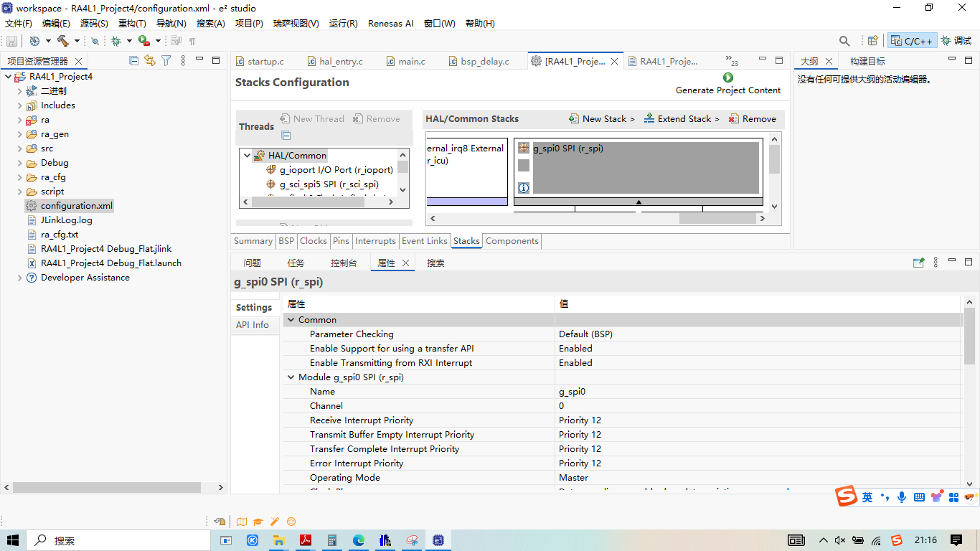
Task: Open the 运行(R) menu
Action: 344,24
